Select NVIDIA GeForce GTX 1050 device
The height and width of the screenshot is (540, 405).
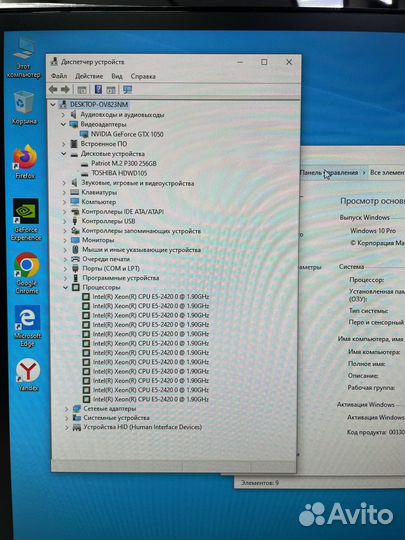point(127,134)
